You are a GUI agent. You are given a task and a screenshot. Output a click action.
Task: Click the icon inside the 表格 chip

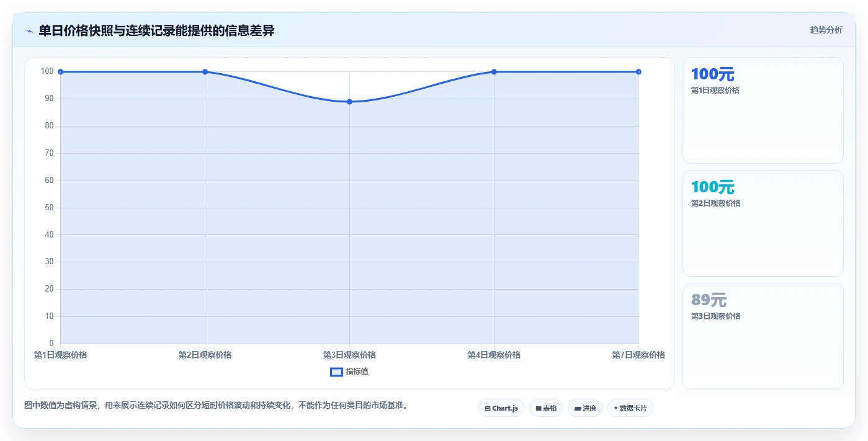coord(539,409)
